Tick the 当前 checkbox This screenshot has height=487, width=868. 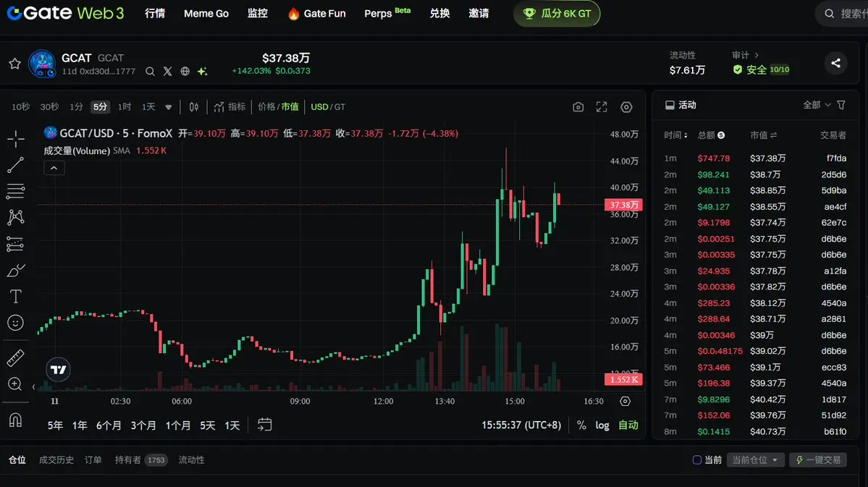(697, 460)
